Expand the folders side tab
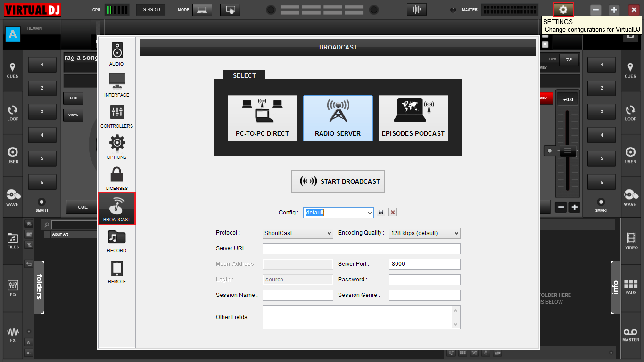 (x=39, y=287)
